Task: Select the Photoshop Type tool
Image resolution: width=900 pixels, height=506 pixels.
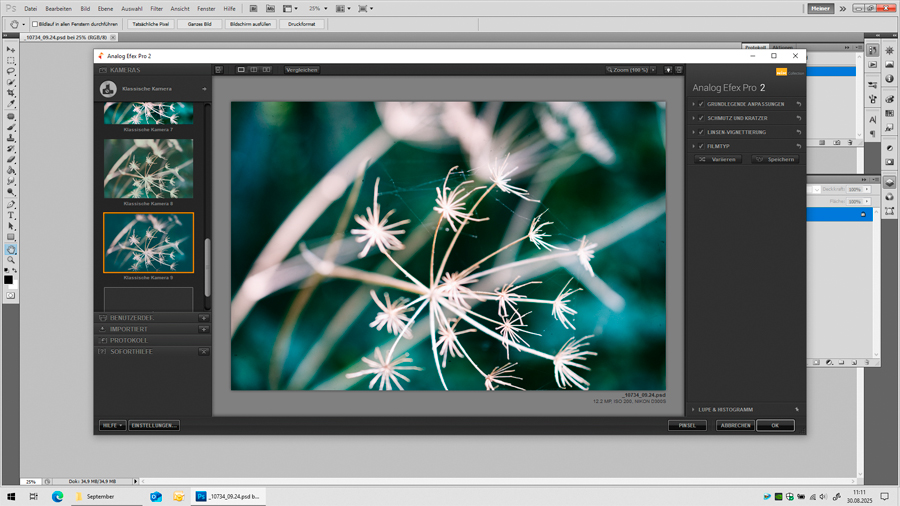Action: coord(11,215)
